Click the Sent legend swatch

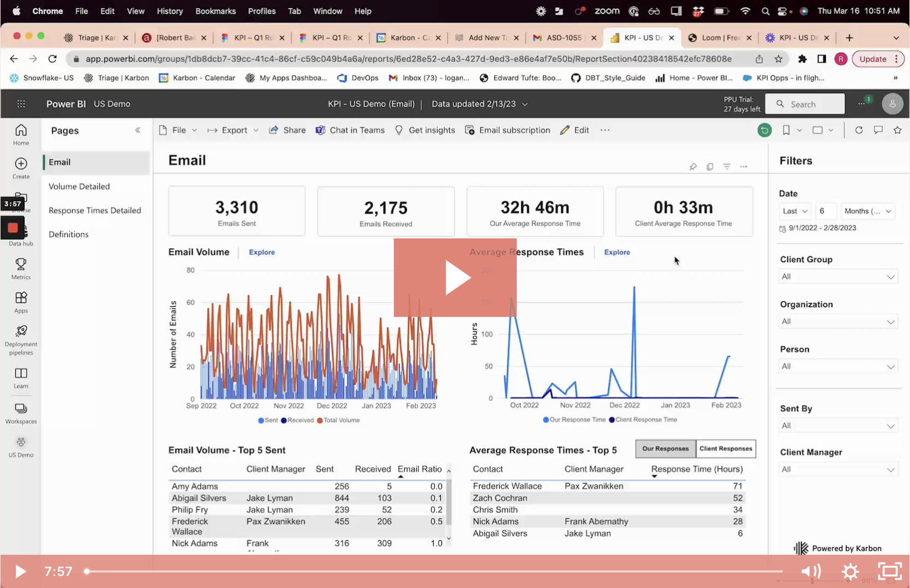tap(261, 421)
